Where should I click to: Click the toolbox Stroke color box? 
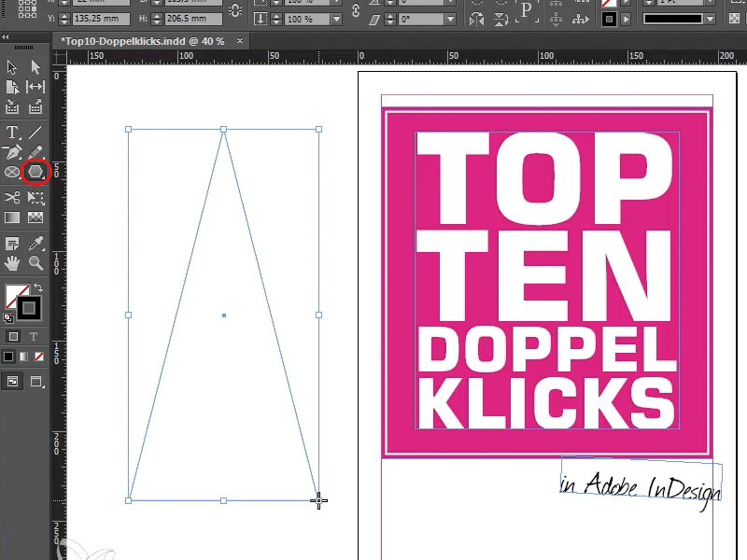click(x=29, y=308)
